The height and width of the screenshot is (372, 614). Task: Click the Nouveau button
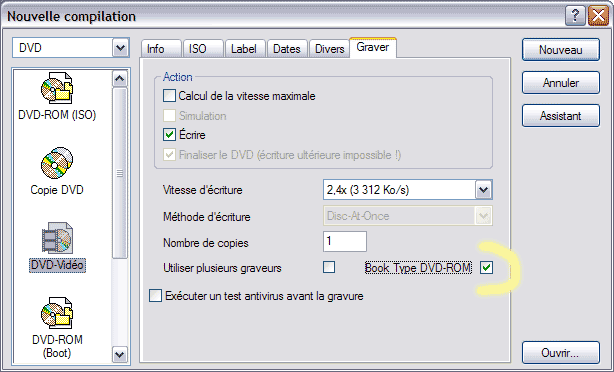tap(561, 50)
